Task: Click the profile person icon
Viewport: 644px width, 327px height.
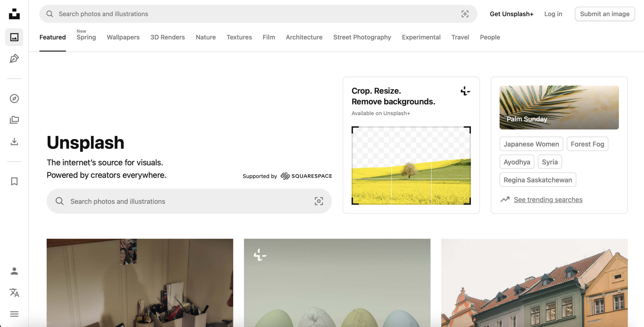Action: point(14,271)
